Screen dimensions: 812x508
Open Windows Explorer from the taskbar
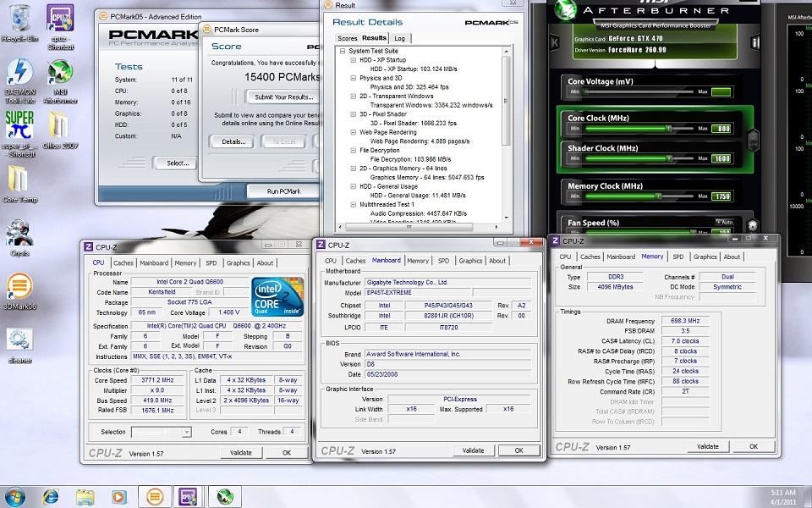(85, 497)
